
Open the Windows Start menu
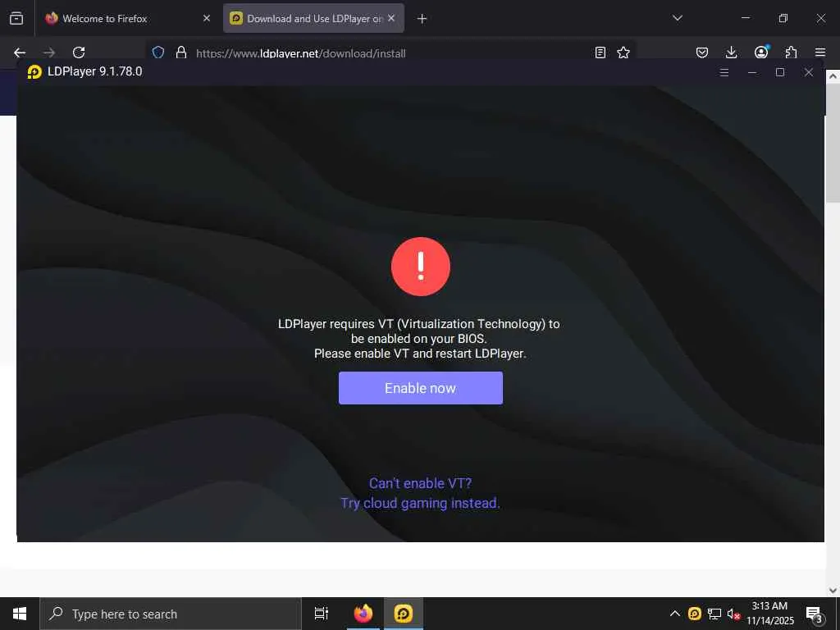[x=20, y=614]
